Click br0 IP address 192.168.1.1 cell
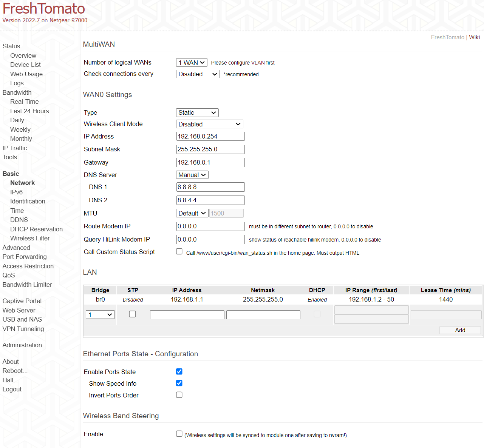 pyautogui.click(x=187, y=299)
